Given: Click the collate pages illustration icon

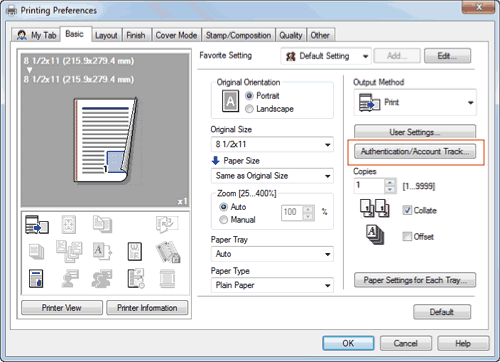Looking at the screenshot, I should click(x=374, y=208).
